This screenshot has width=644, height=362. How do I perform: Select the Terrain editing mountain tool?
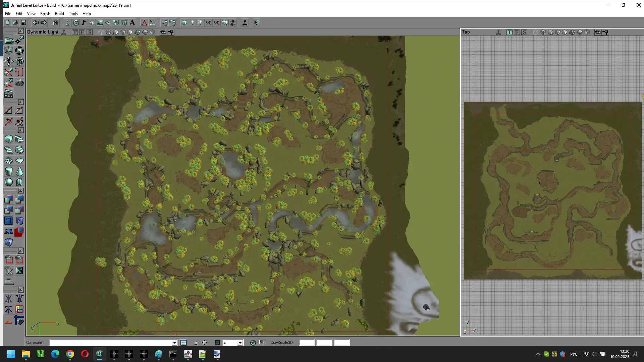tap(19, 83)
